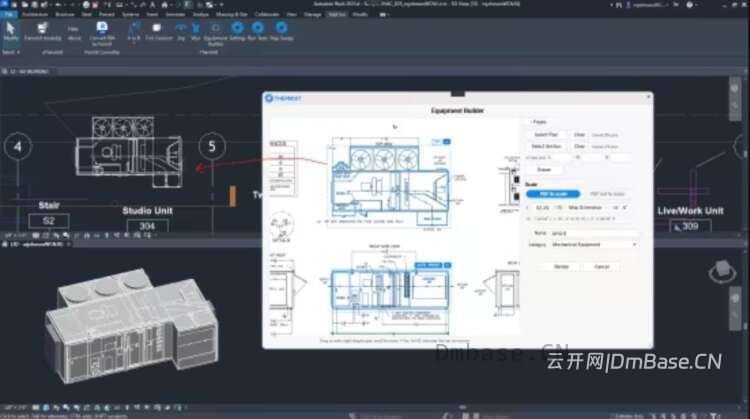This screenshot has height=419, width=750.
Task: Switch to Massing & Site tab
Action: pos(232,14)
